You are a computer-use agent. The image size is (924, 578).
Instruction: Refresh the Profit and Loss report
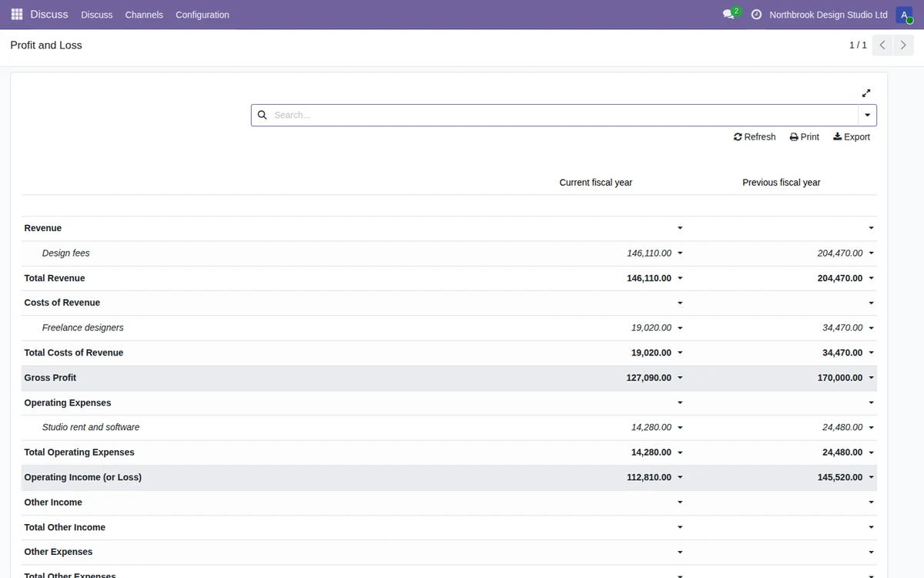(755, 136)
